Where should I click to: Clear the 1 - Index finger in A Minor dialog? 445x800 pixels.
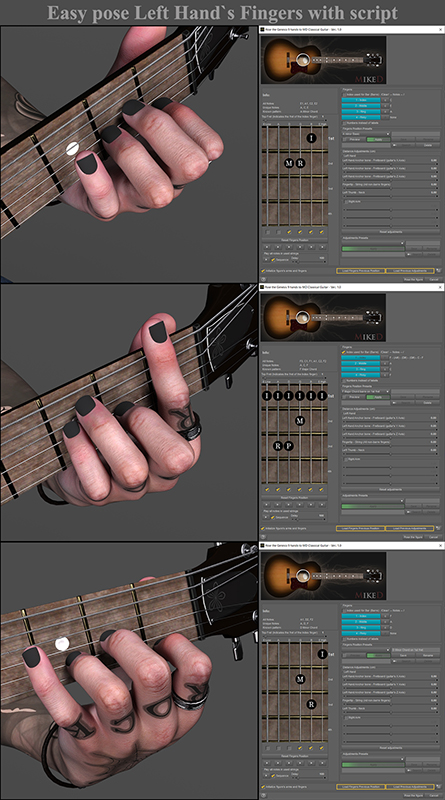pyautogui.click(x=385, y=100)
